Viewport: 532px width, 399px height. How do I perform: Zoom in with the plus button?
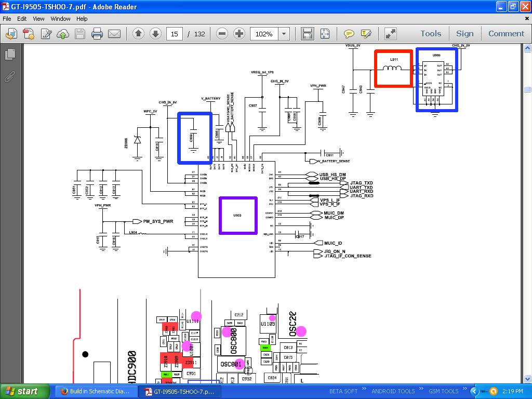point(239,34)
